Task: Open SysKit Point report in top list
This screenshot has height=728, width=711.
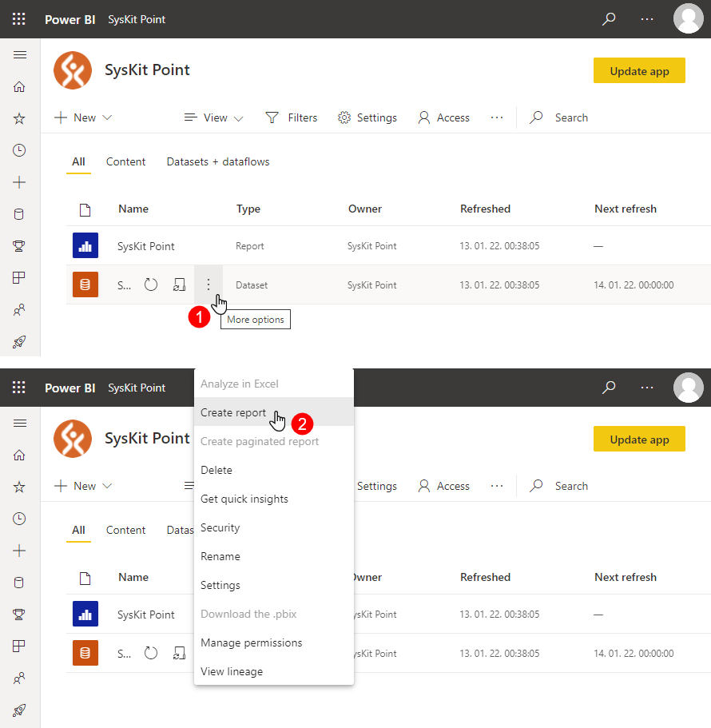Action: (145, 246)
